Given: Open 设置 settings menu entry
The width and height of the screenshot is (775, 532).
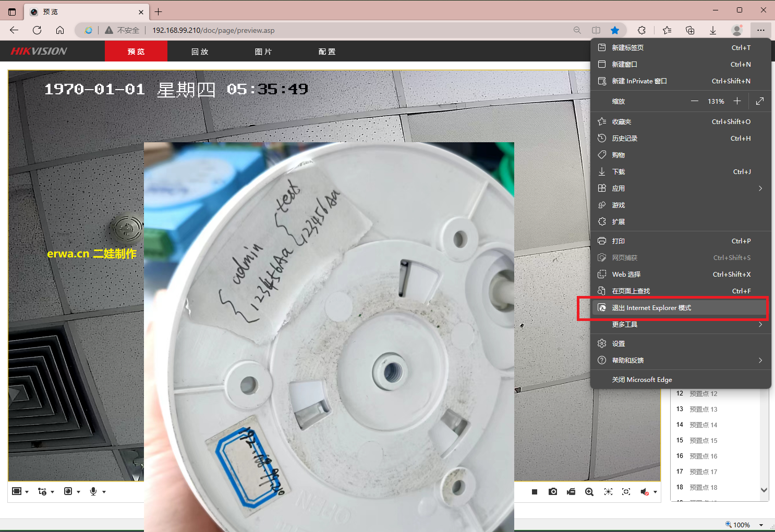Looking at the screenshot, I should tap(681, 343).
